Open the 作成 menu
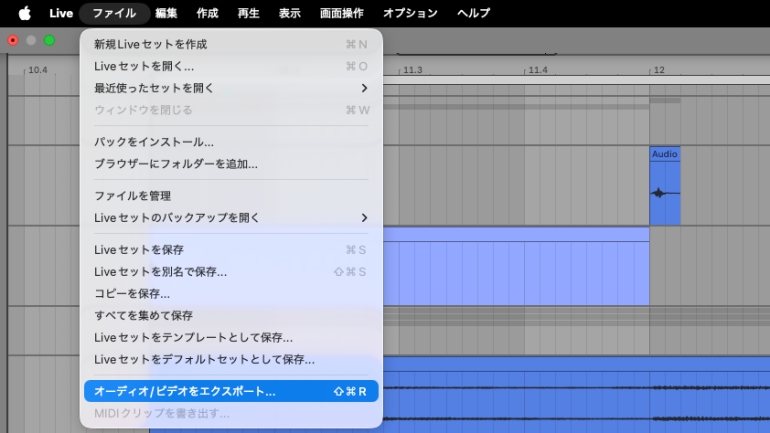Screen dimensions: 770x433 pyautogui.click(x=207, y=13)
